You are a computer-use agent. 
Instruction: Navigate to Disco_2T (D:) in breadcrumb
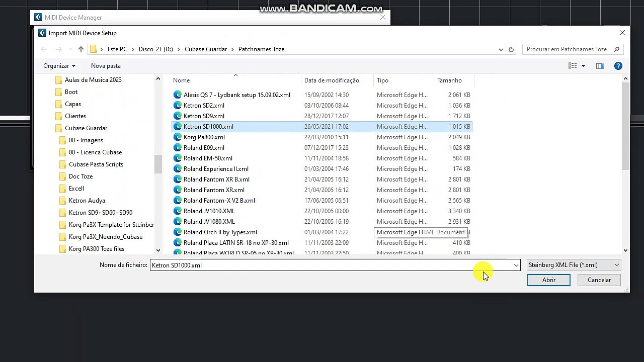156,49
